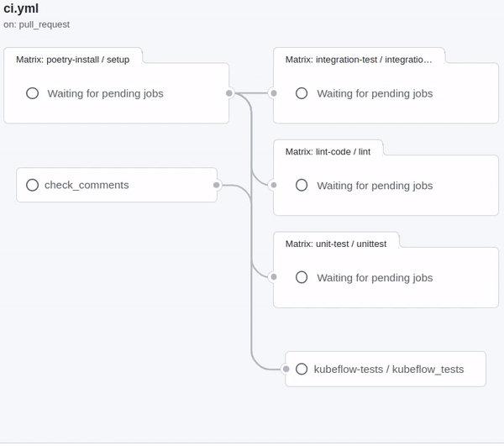Select the input connector dot on lint-code card
Viewport: 504px width, 446px height.
pyautogui.click(x=273, y=185)
